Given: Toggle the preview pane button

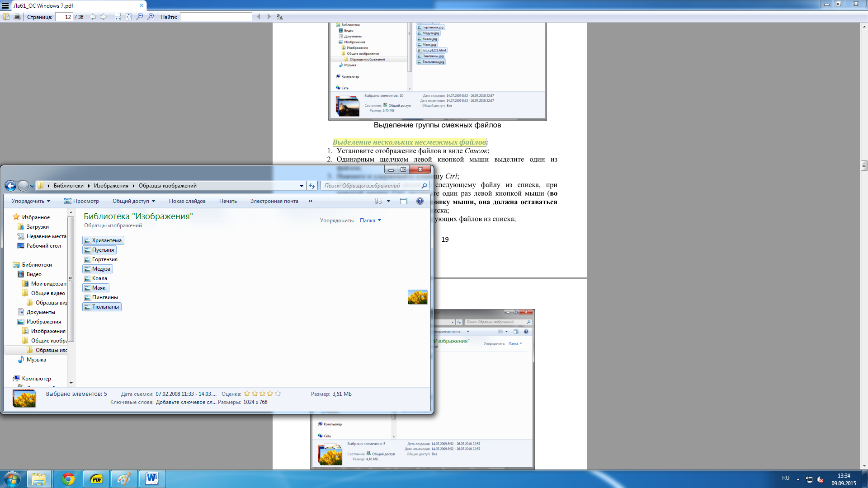Looking at the screenshot, I should click(404, 201).
